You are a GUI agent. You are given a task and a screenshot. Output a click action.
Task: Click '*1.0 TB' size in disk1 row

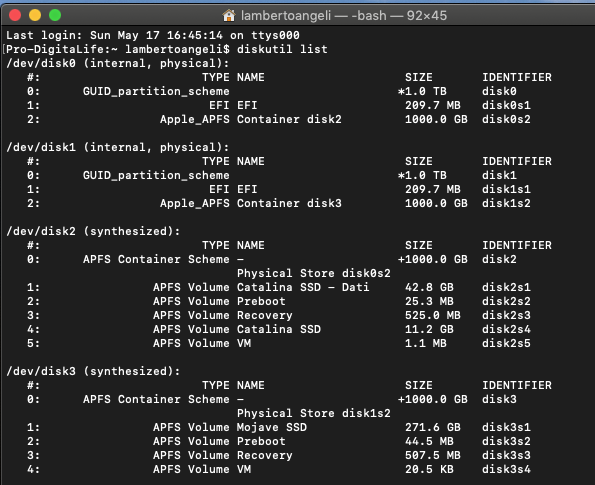[422, 175]
